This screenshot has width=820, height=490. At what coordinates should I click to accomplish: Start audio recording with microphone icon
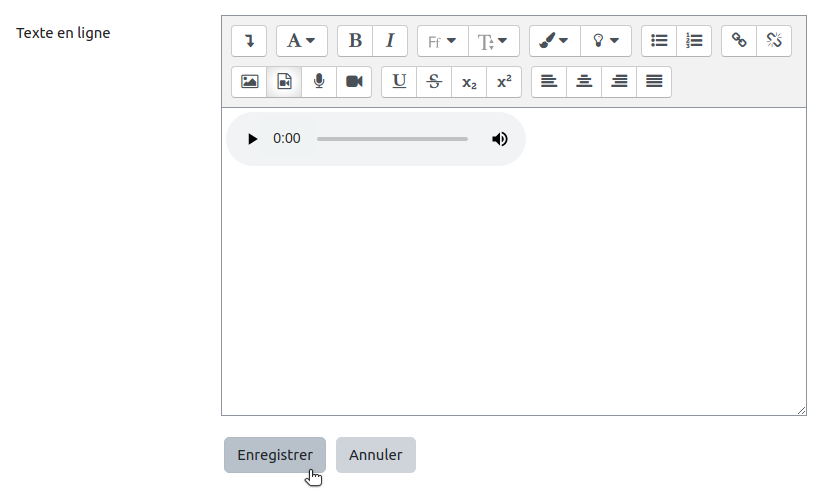click(319, 82)
